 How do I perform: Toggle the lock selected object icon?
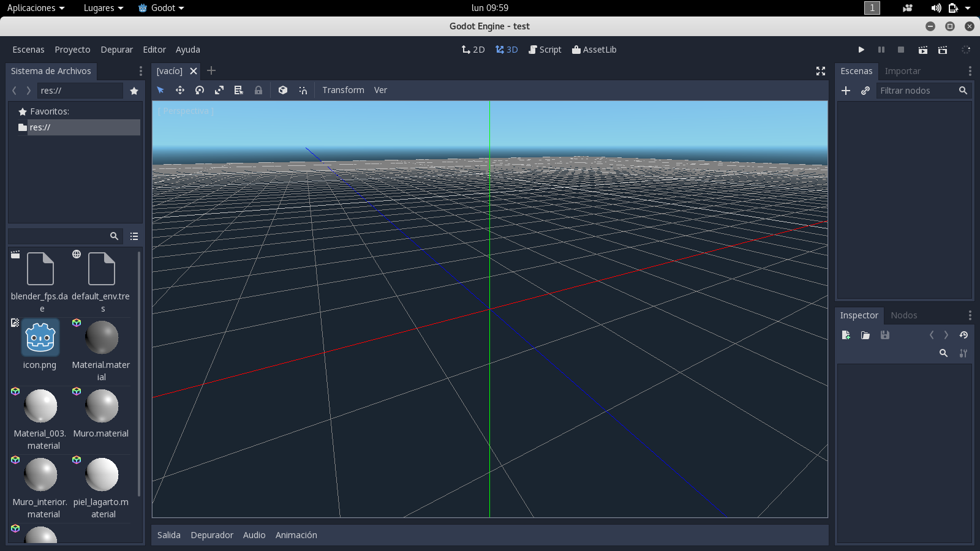(x=258, y=90)
